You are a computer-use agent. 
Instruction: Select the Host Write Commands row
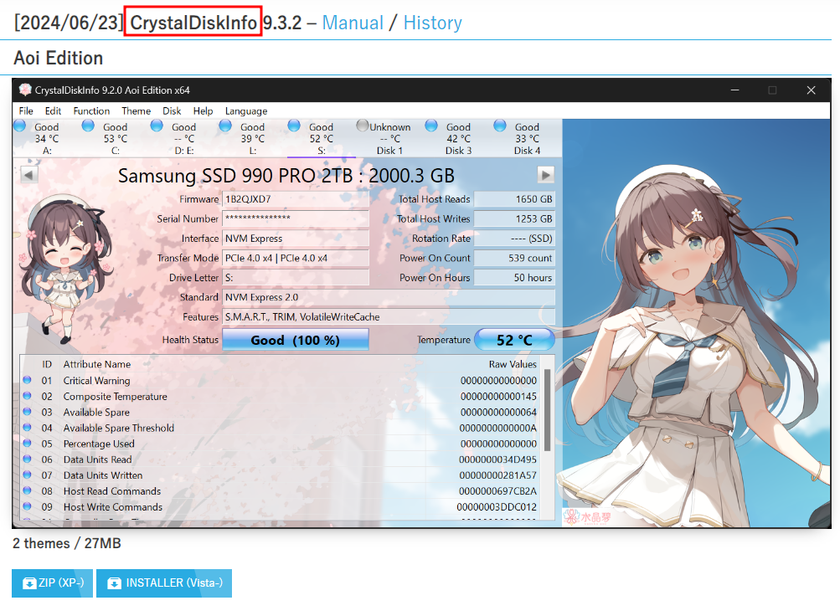tap(280, 507)
